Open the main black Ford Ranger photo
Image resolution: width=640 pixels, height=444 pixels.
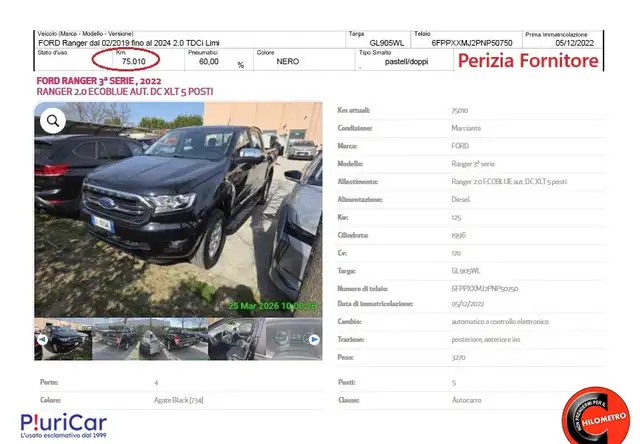coord(178,210)
